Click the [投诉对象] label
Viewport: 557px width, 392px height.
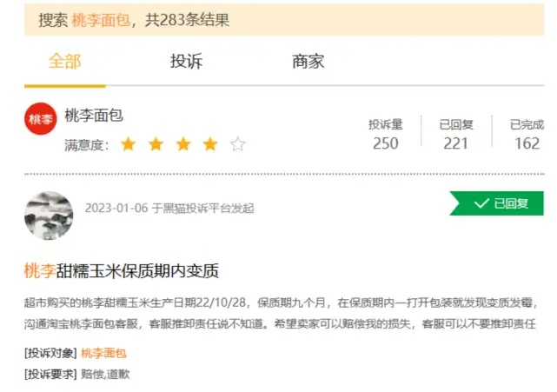click(50, 353)
